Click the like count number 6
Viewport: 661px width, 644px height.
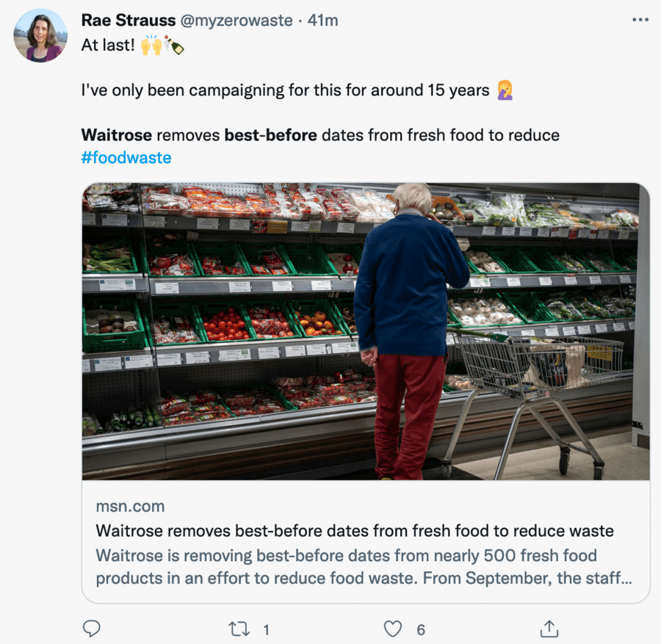pyautogui.click(x=421, y=629)
